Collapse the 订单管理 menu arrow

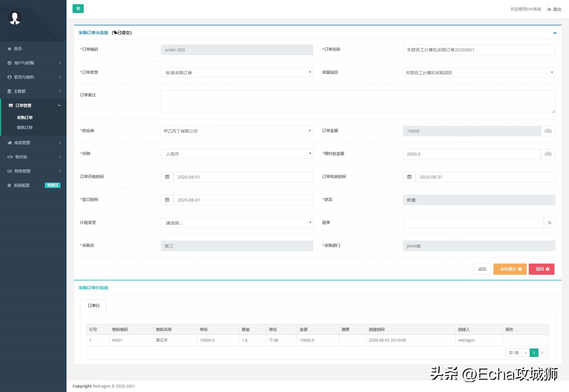[x=59, y=105]
